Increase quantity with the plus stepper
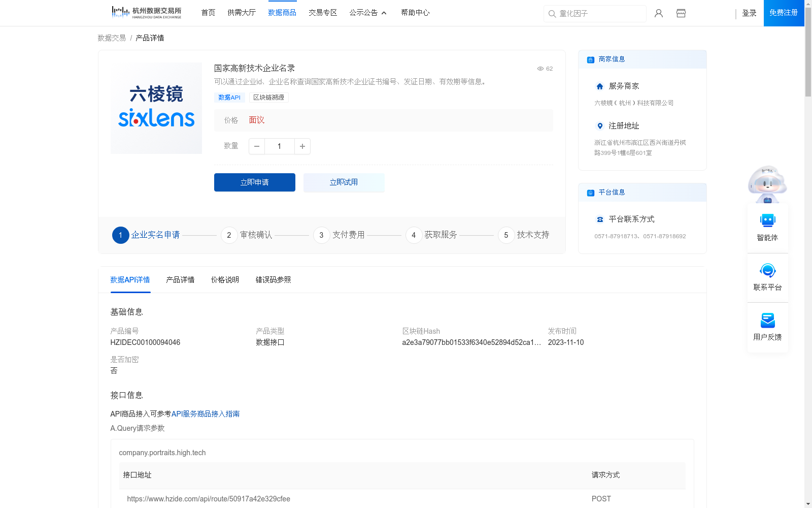The height and width of the screenshot is (508, 812). pos(302,146)
